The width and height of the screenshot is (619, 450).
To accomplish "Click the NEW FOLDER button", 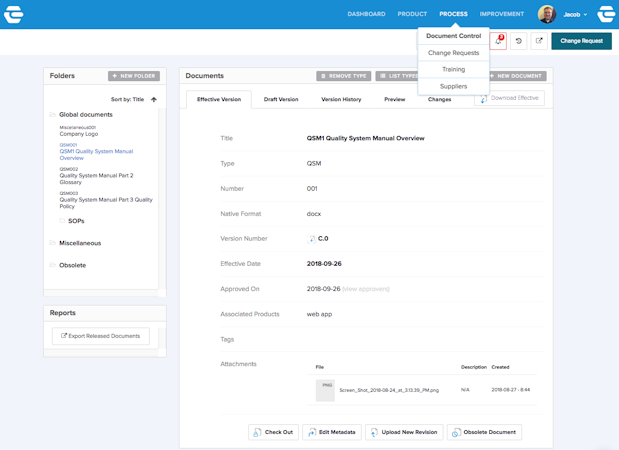I will (x=134, y=76).
